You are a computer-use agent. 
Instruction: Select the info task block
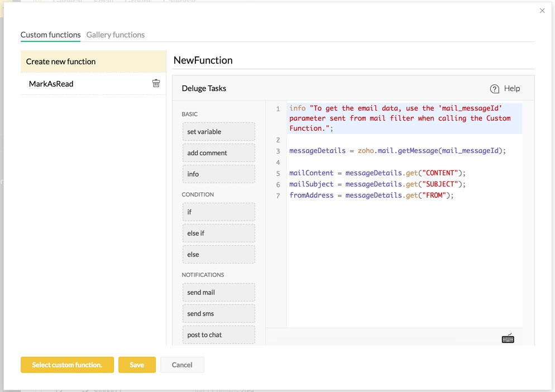[x=218, y=174]
